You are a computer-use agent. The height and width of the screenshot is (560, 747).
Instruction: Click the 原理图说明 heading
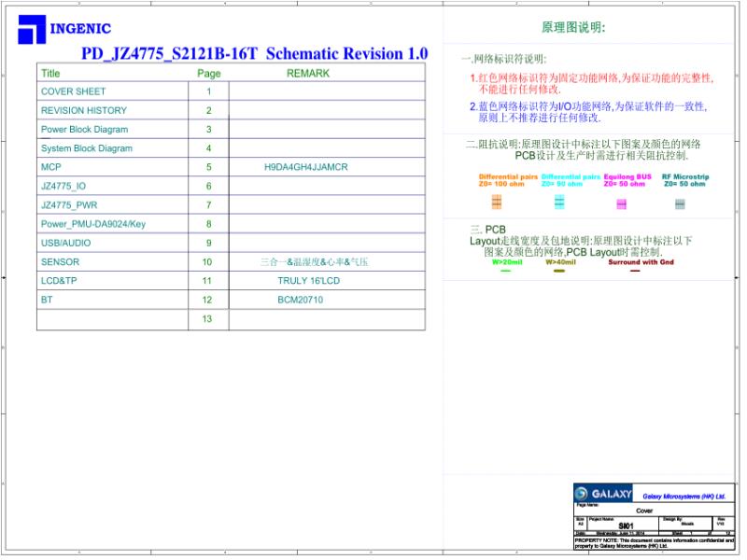click(573, 28)
